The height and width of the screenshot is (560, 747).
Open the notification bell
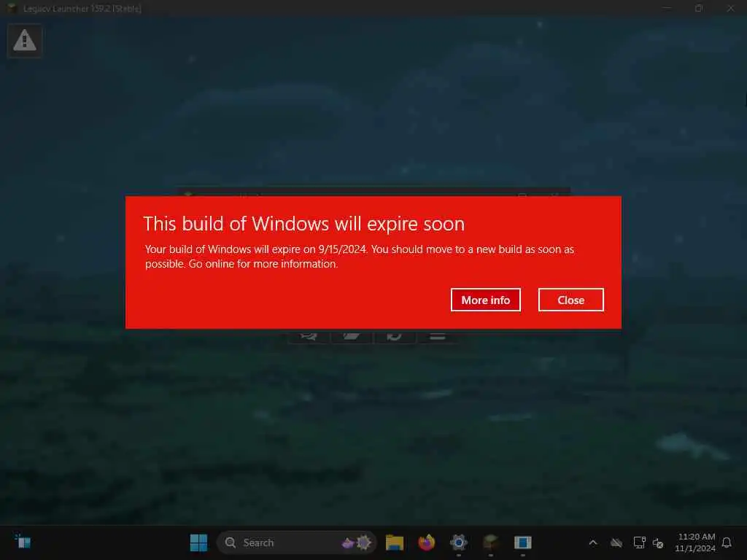pos(727,542)
